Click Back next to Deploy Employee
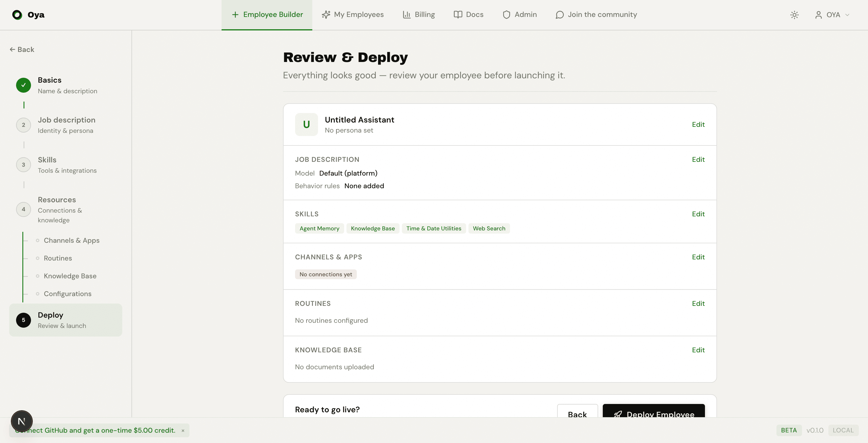Screen dimensions: 868x443 coord(577,414)
